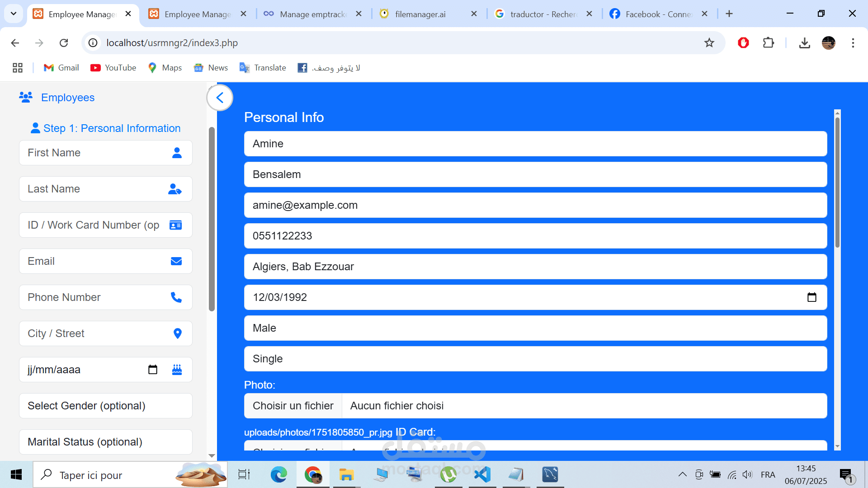Viewport: 868px width, 488px height.
Task: Click the phone icon in Phone Number field
Action: tap(176, 297)
